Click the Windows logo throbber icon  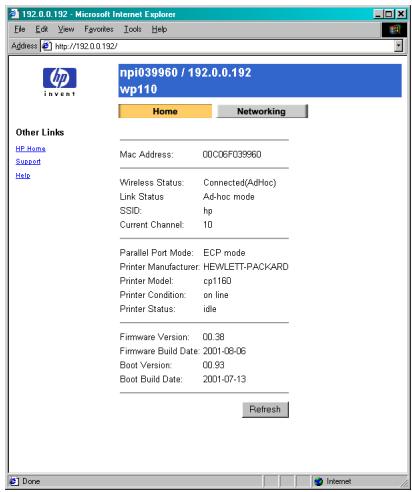coord(395,30)
